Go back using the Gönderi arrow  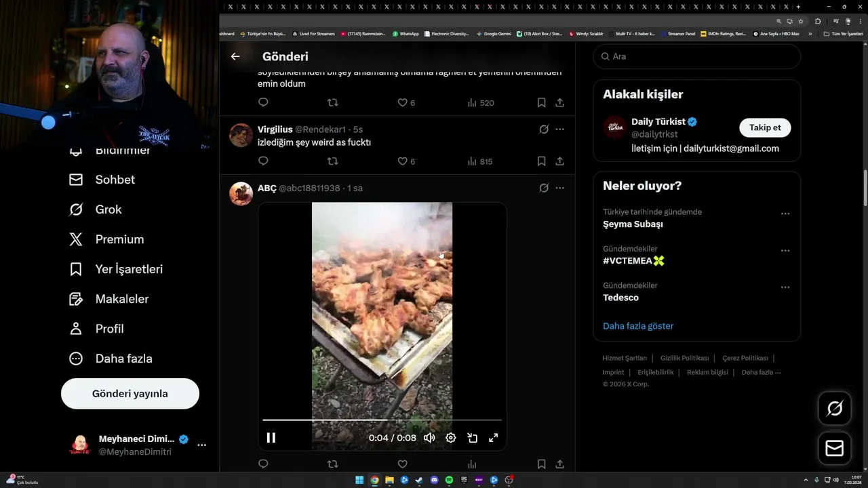point(235,56)
